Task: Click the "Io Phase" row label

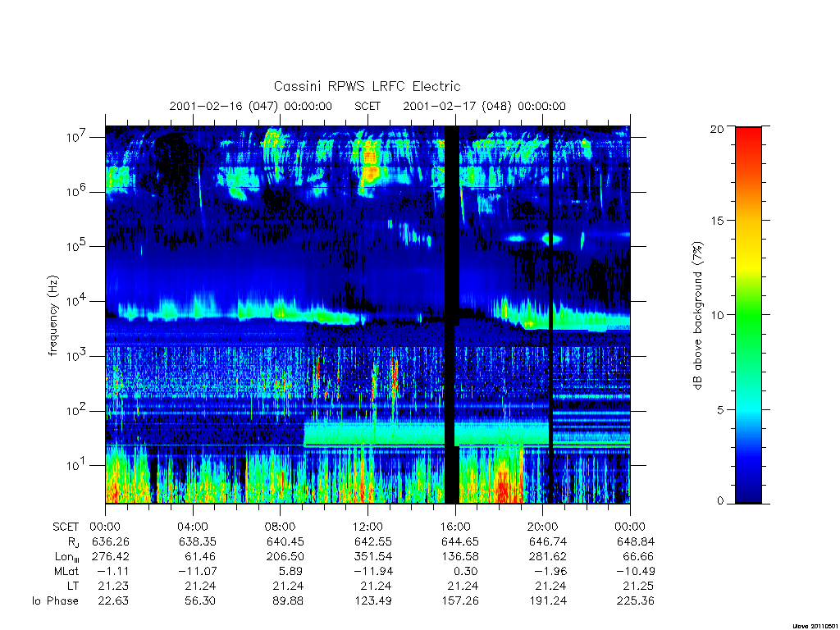Action: tap(55, 600)
